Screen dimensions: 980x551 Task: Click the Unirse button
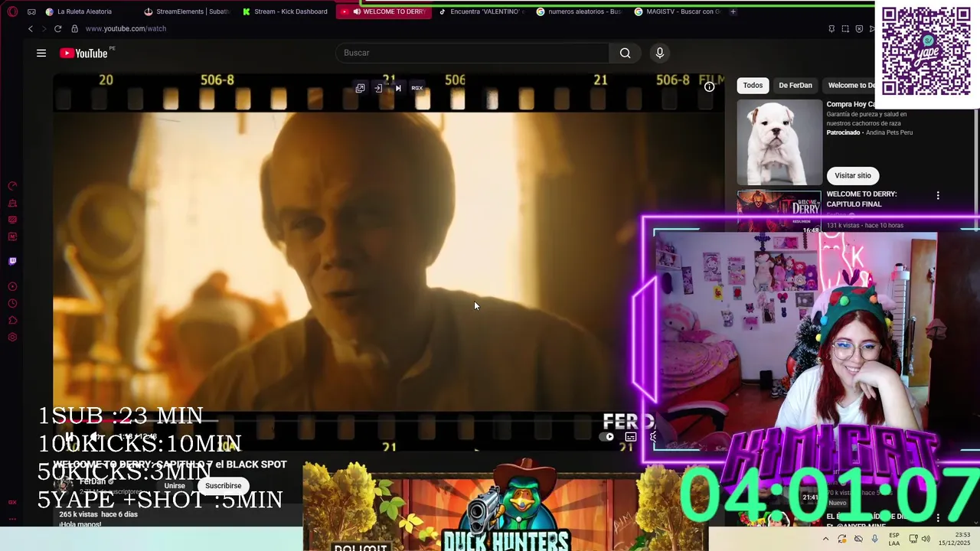pyautogui.click(x=175, y=486)
